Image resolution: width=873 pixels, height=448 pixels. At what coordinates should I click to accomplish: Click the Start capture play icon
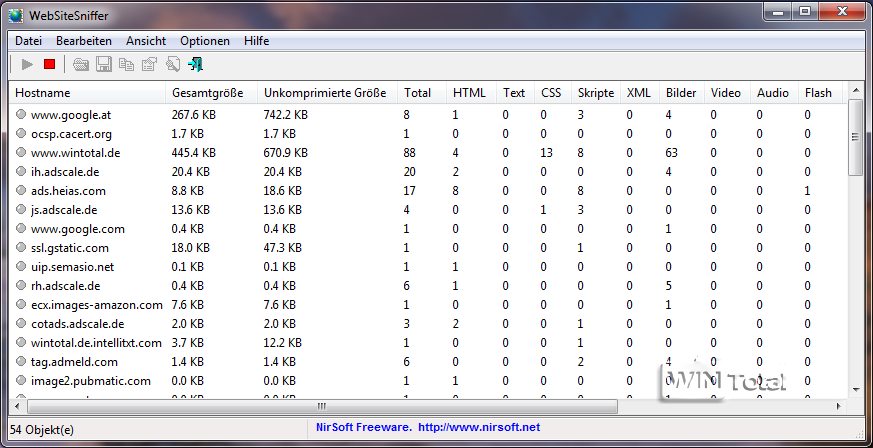pos(27,65)
